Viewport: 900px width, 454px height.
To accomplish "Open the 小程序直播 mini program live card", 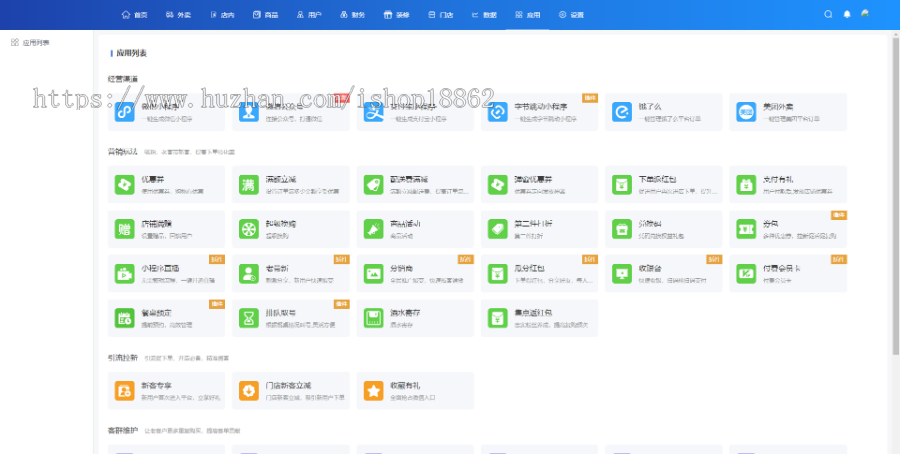I will pos(166,274).
